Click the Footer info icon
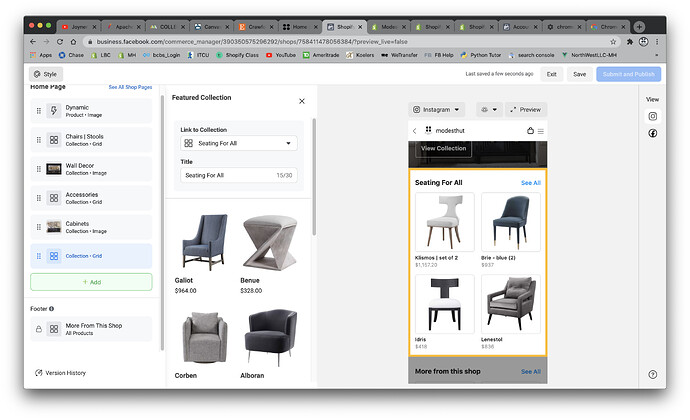 pos(51,309)
